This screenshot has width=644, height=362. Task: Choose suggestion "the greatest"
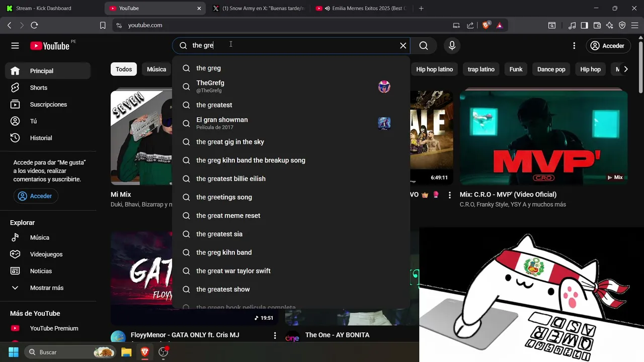[291, 105]
